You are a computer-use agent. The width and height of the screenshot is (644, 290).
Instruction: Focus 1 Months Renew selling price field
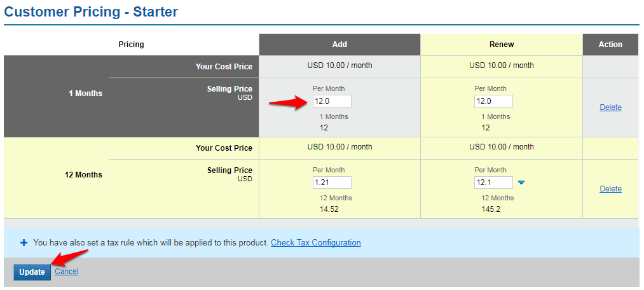pos(493,101)
